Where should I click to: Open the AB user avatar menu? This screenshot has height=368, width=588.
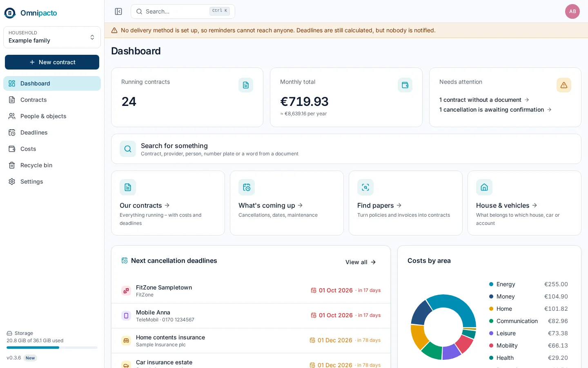point(572,11)
